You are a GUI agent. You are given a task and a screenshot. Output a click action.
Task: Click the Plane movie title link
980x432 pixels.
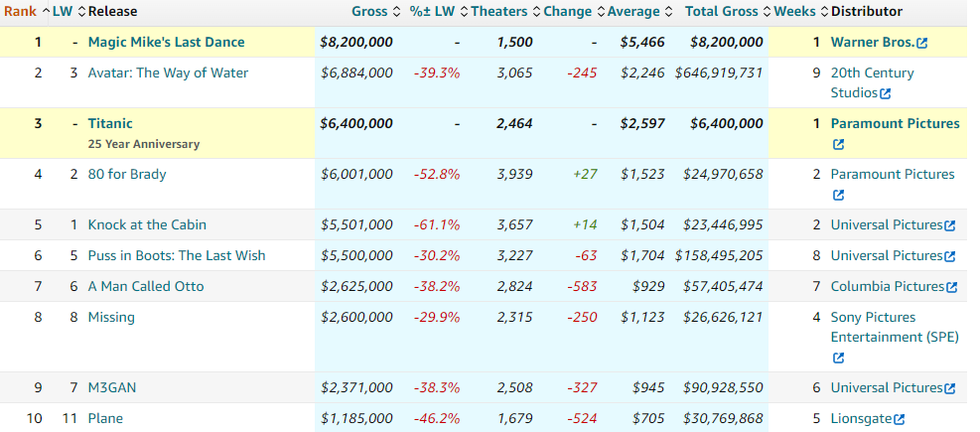pyautogui.click(x=105, y=418)
